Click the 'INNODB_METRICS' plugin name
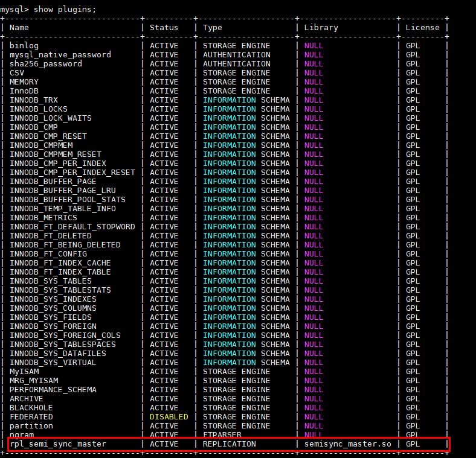Screen dimensions: 476x458 [43, 218]
